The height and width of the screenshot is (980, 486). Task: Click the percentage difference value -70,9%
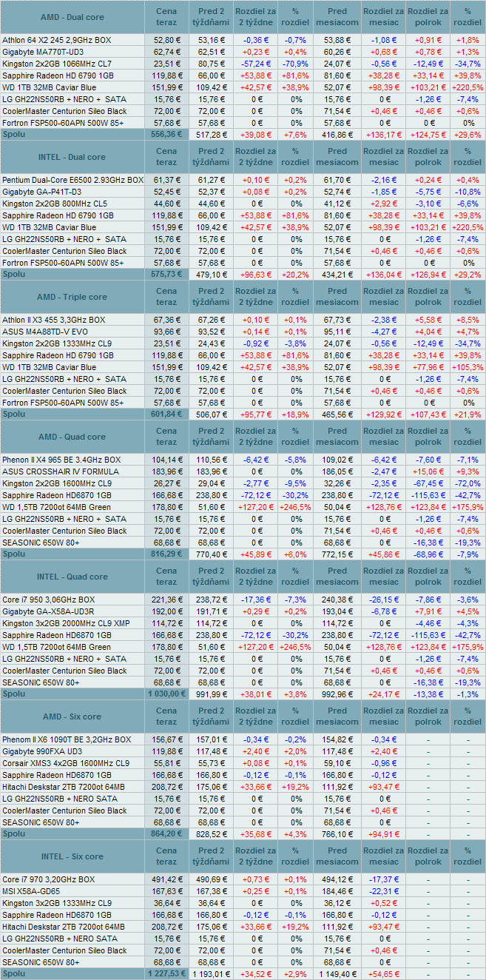pos(296,64)
